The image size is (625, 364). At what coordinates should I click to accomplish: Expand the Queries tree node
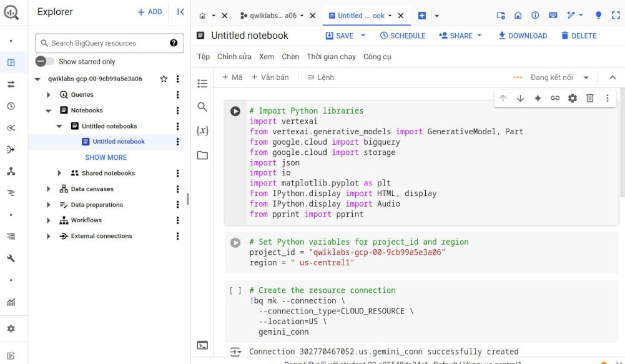pos(48,95)
